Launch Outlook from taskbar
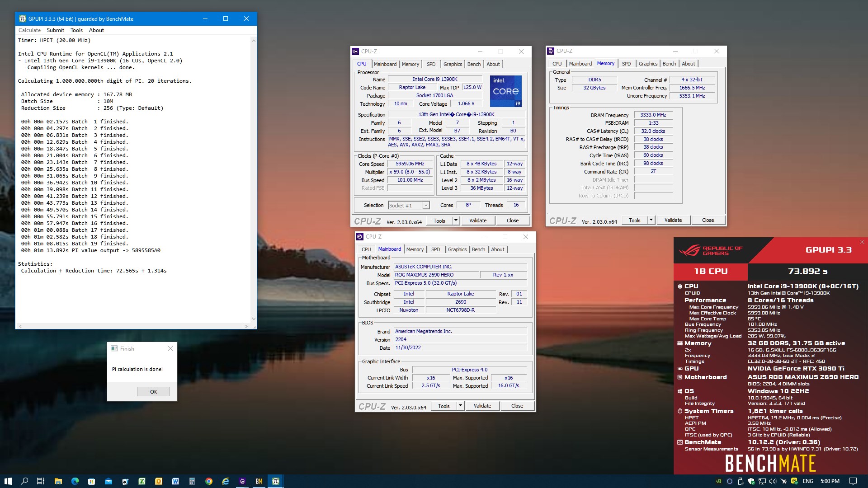 click(158, 481)
